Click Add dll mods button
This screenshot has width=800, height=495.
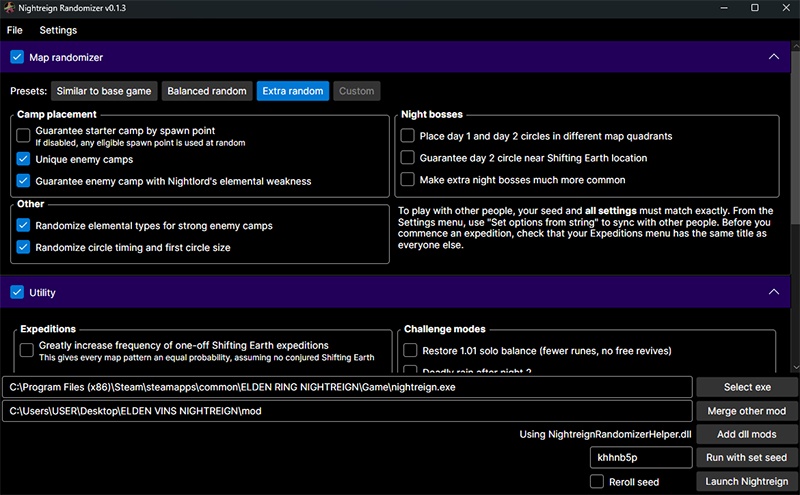coord(747,434)
